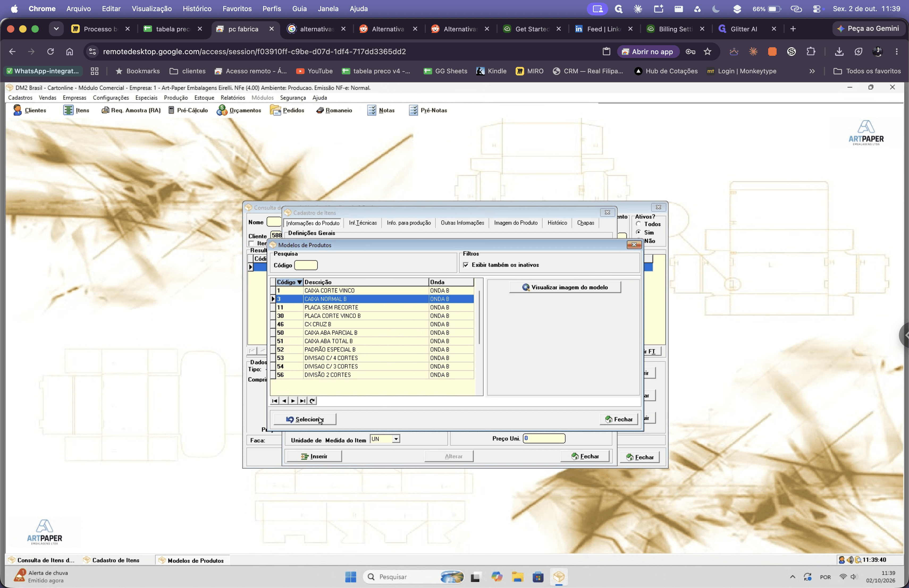Go to next record in models navigator
Screen dimensions: 909x588
coord(293,401)
